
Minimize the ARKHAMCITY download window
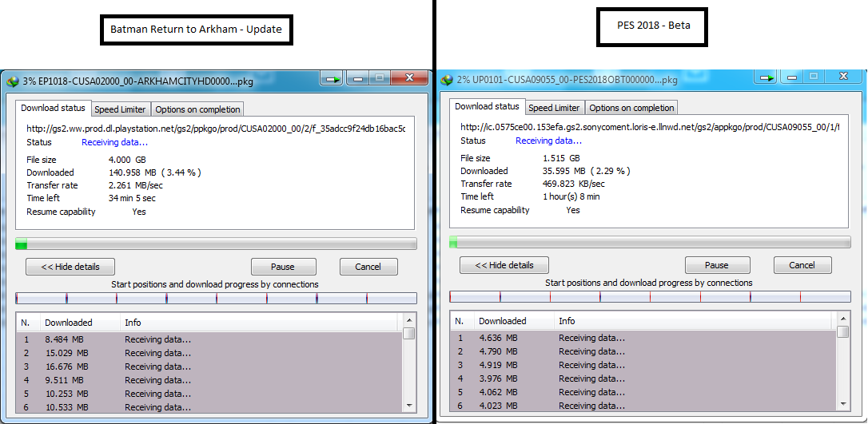[357, 78]
